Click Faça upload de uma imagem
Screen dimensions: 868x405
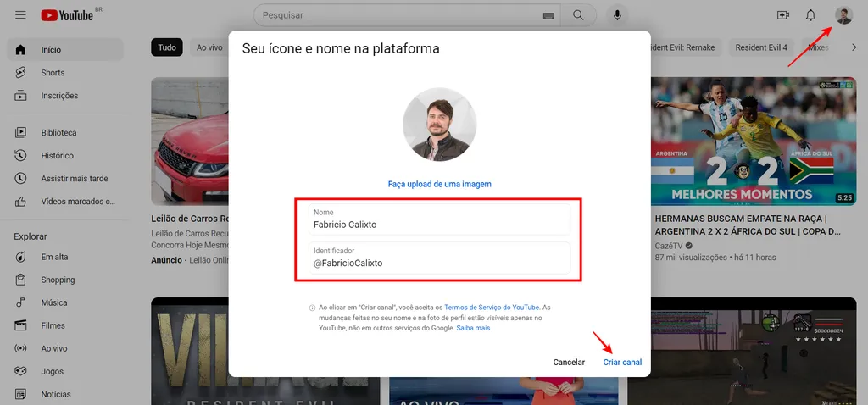click(x=440, y=184)
